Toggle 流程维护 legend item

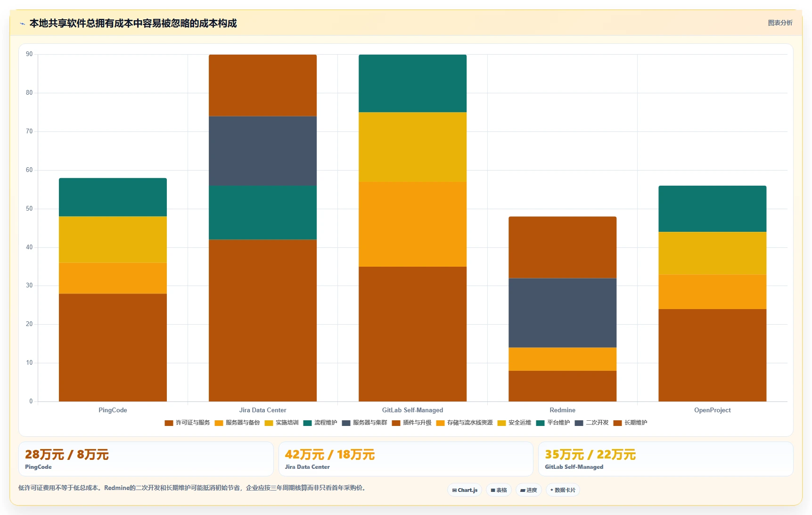tap(320, 423)
